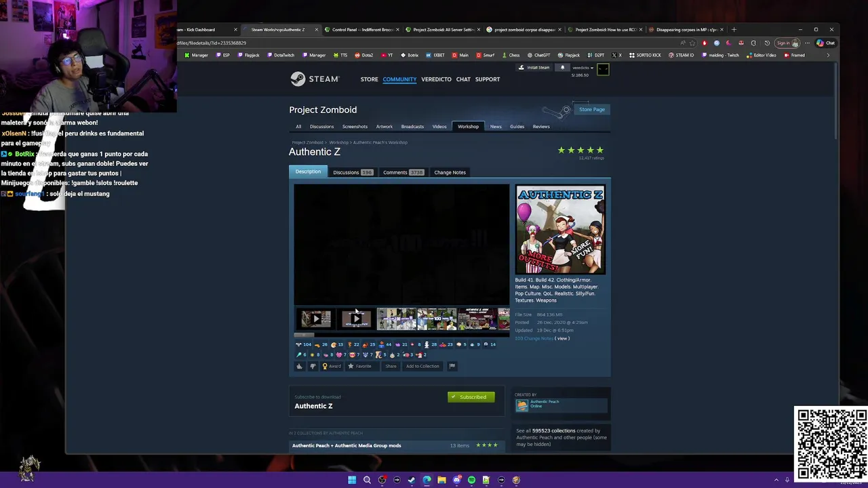
Task: Click the thumbs down rate button
Action: (x=313, y=366)
